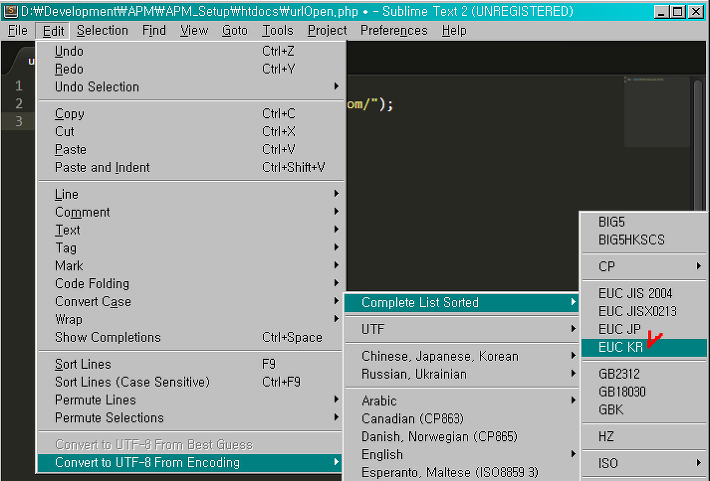This screenshot has width=710, height=481.
Task: Select EUC KR encoding
Action: point(644,347)
